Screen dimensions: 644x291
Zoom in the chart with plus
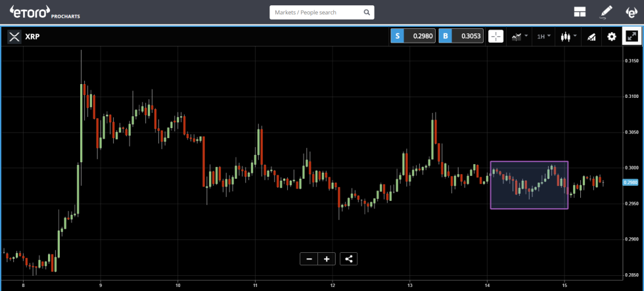click(x=327, y=259)
